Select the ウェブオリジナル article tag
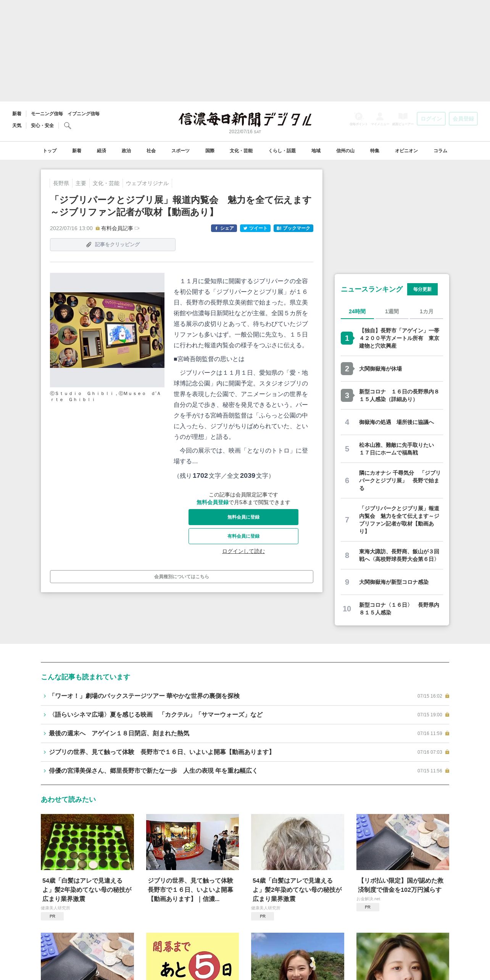The height and width of the screenshot is (980, 490). tap(147, 183)
